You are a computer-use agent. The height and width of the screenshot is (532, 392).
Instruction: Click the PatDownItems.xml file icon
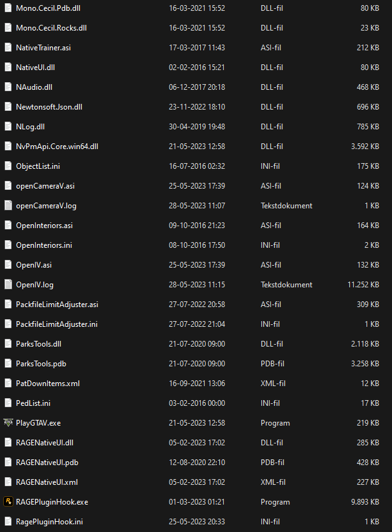point(8,384)
